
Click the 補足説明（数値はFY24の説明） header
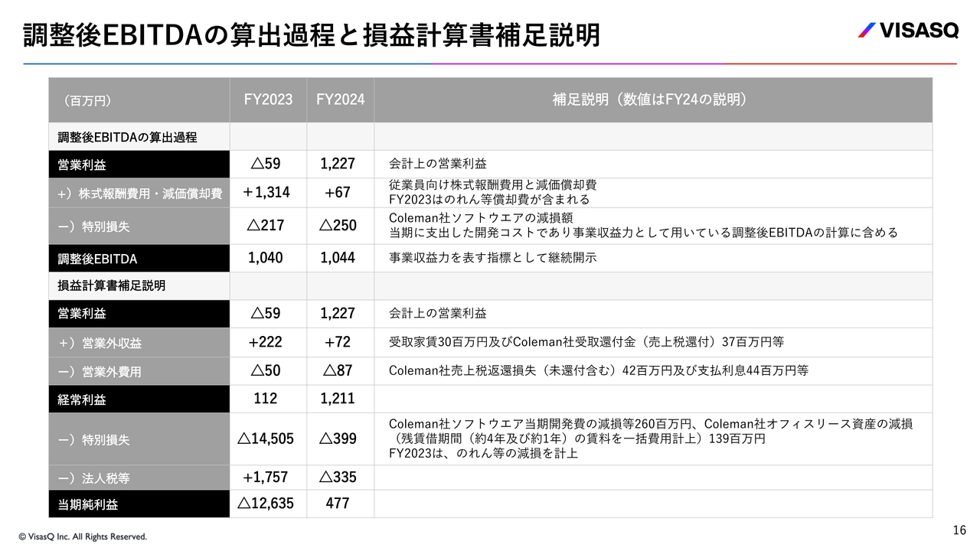click(x=649, y=99)
